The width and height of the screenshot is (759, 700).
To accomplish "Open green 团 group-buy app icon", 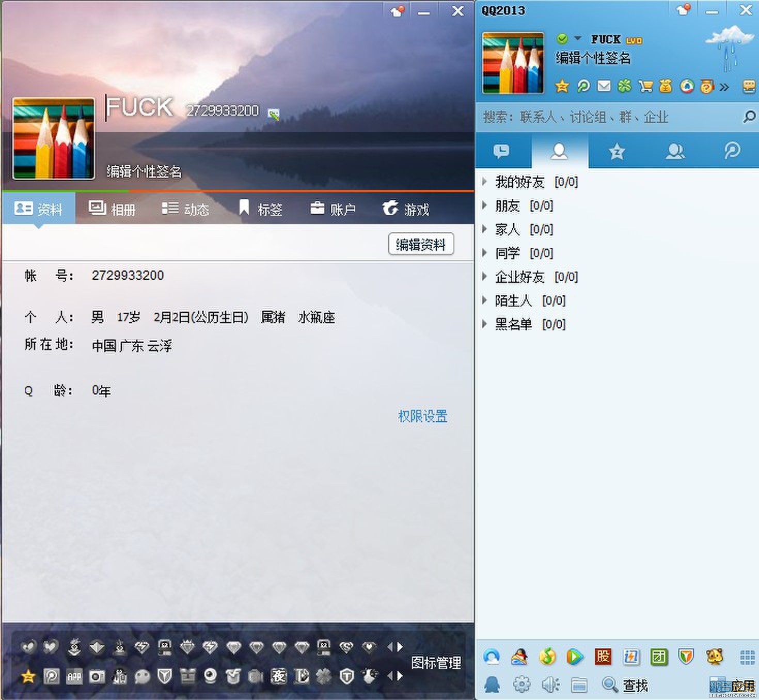I will 659,657.
